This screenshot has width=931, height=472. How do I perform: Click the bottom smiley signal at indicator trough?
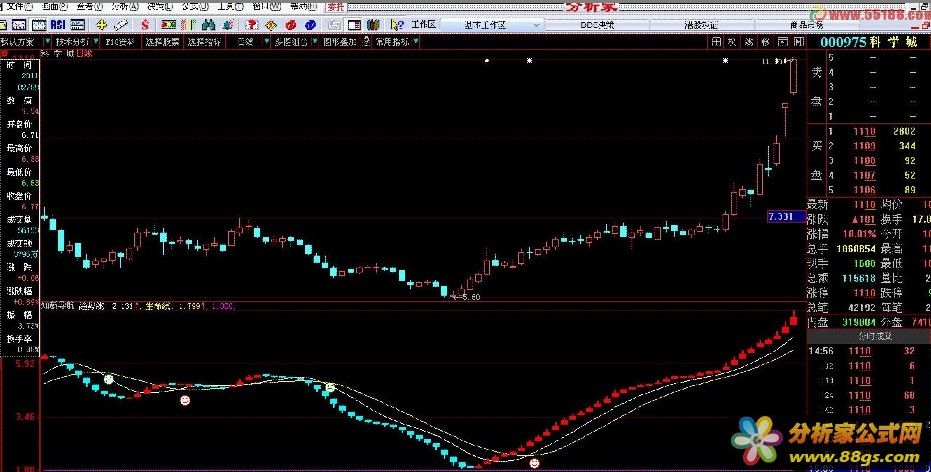point(534,461)
